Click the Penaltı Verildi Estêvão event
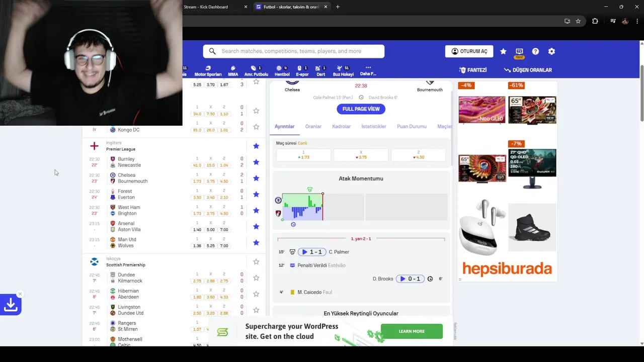Viewport: 644px width, 362px height. coord(321,265)
